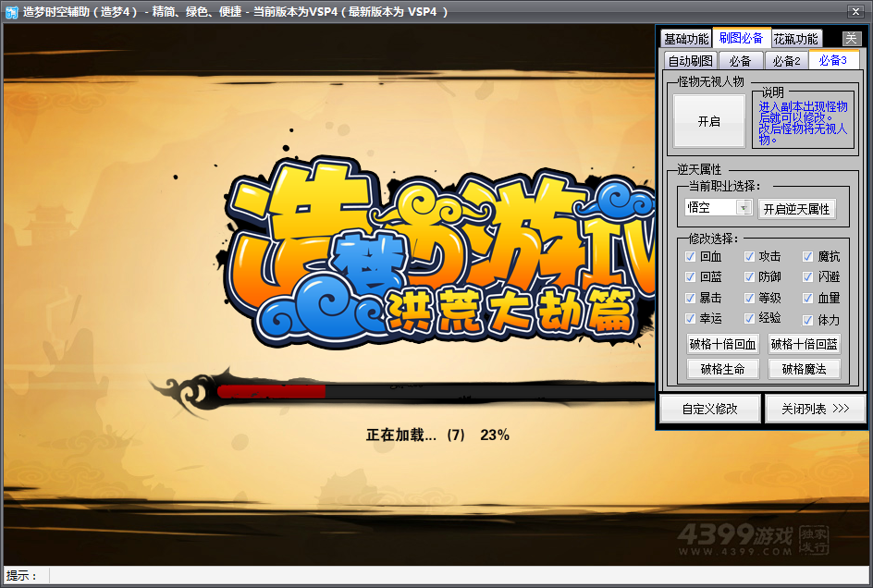
Task: Close the side panel with 关 button
Action: point(852,39)
